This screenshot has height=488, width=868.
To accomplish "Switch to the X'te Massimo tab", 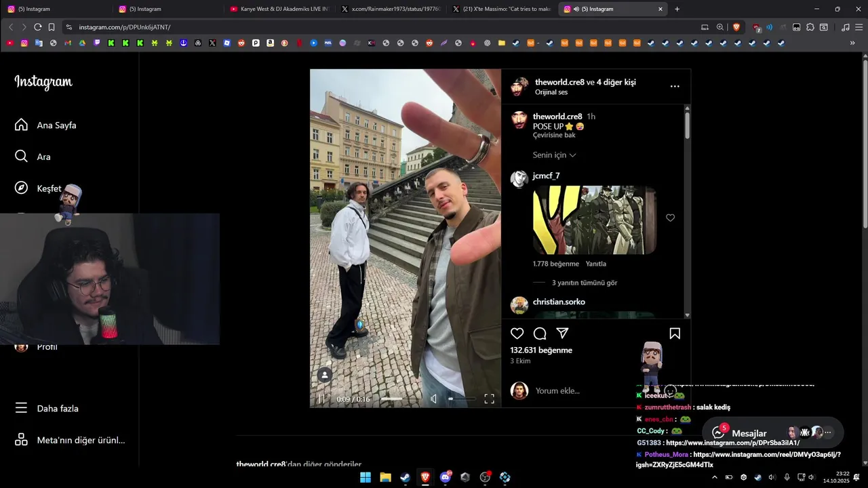I will [x=502, y=9].
